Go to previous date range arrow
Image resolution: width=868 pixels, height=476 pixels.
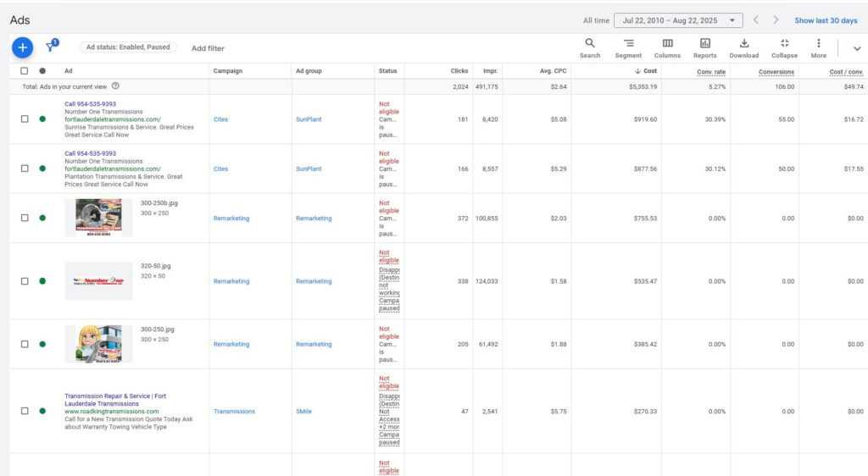tap(755, 19)
